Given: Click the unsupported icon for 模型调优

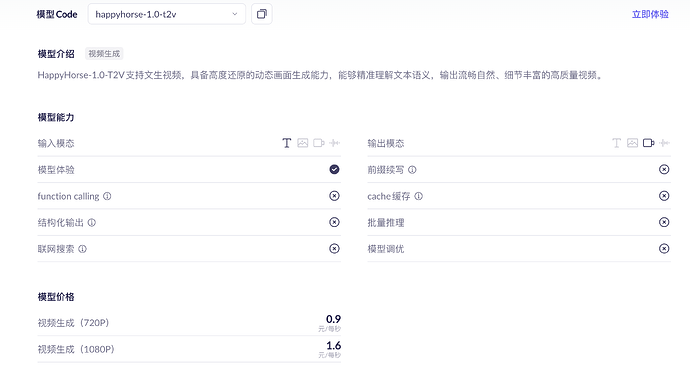Looking at the screenshot, I should click(x=664, y=249).
